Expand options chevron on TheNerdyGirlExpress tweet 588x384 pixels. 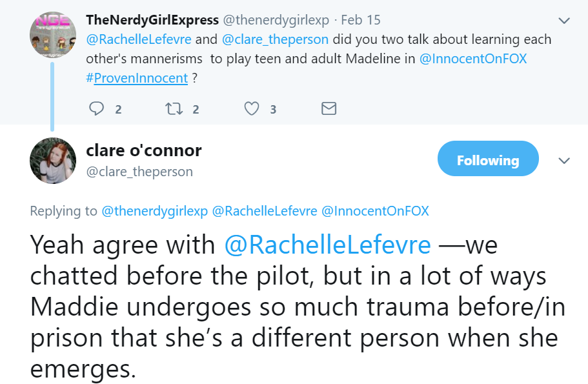tap(564, 21)
